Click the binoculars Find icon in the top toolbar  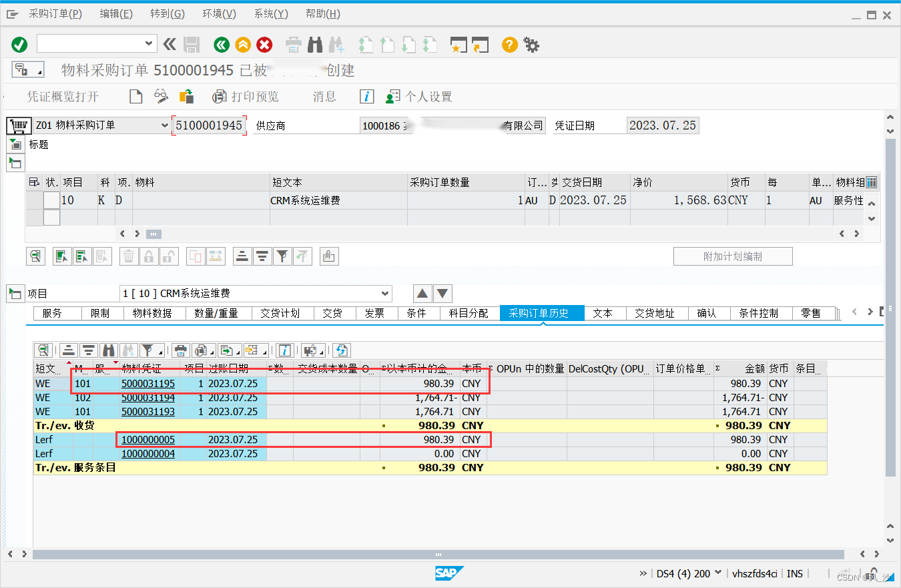coord(315,45)
